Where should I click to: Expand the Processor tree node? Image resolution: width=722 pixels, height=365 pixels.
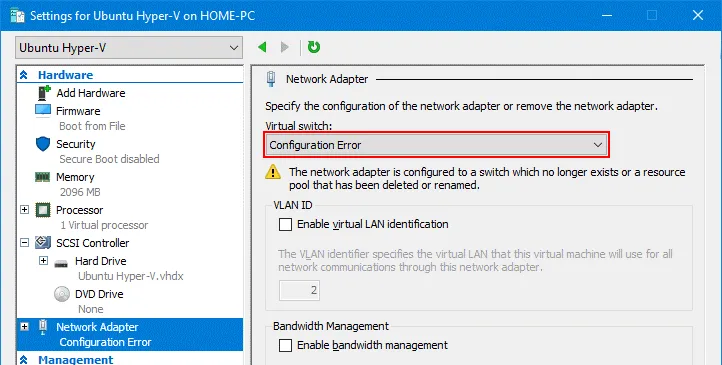coord(24,210)
